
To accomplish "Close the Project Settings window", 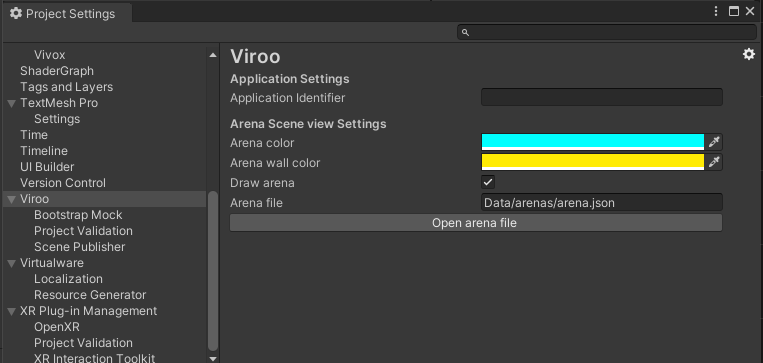I will click(x=750, y=11).
